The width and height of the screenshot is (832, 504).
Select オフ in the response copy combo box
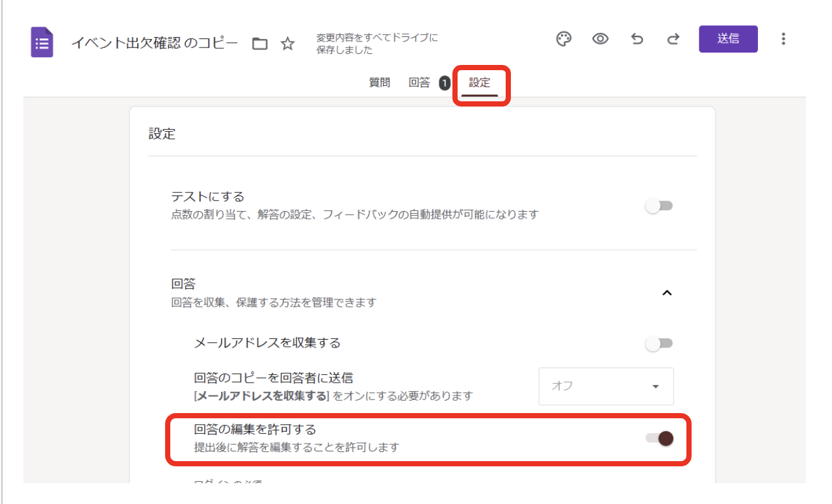point(606,386)
